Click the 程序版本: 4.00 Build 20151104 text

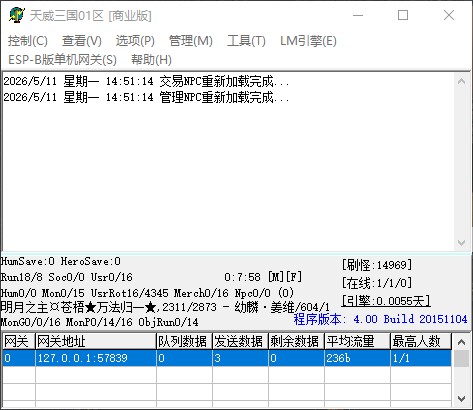[380, 319]
